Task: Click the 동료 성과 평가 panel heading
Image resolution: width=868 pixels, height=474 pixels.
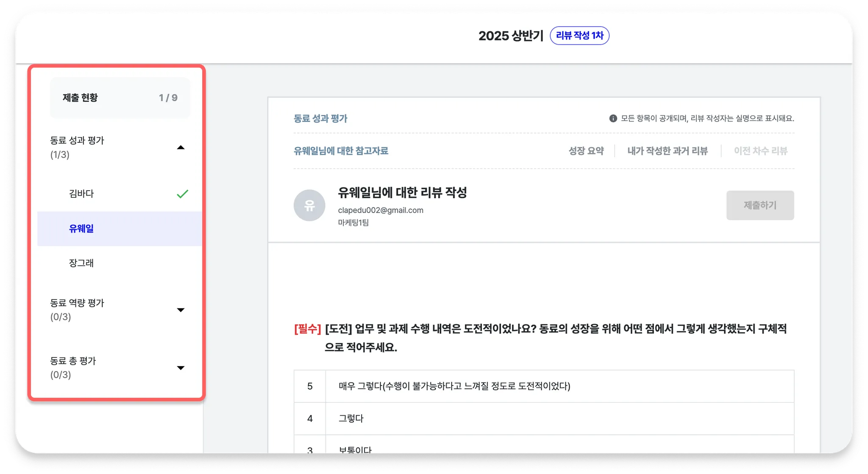Action: (x=320, y=119)
